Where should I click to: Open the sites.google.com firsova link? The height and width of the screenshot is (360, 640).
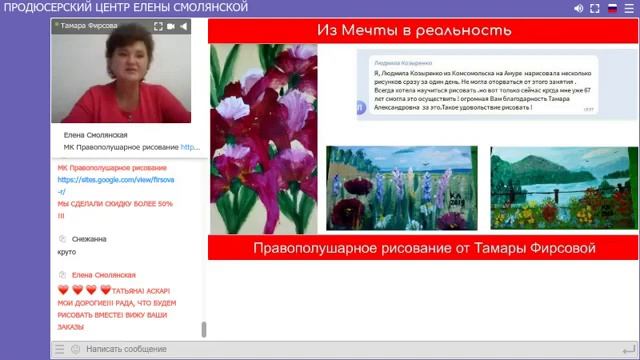tap(116, 185)
